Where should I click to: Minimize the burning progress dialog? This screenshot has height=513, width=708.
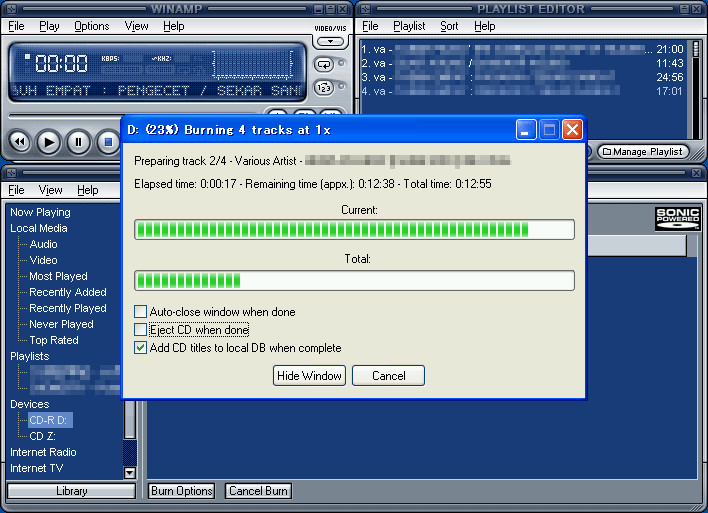pos(526,130)
